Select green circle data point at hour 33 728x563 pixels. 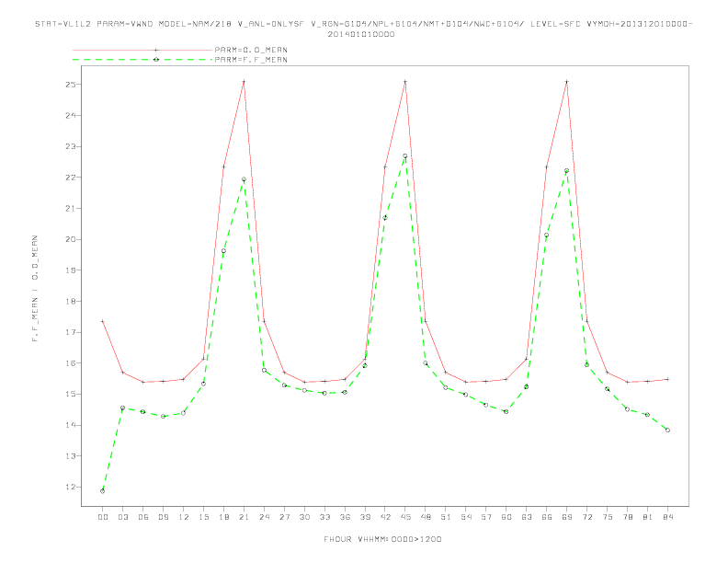324,393
